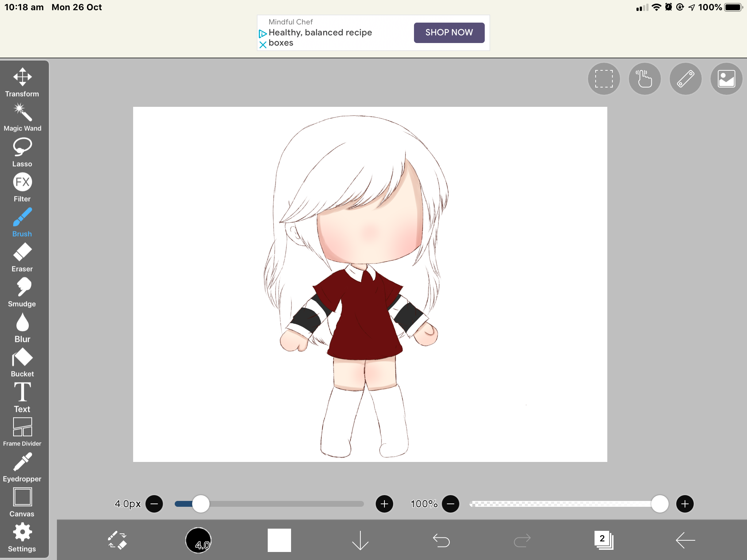The height and width of the screenshot is (560, 747).
Task: Open the selection tool options at top right
Action: tap(604, 78)
